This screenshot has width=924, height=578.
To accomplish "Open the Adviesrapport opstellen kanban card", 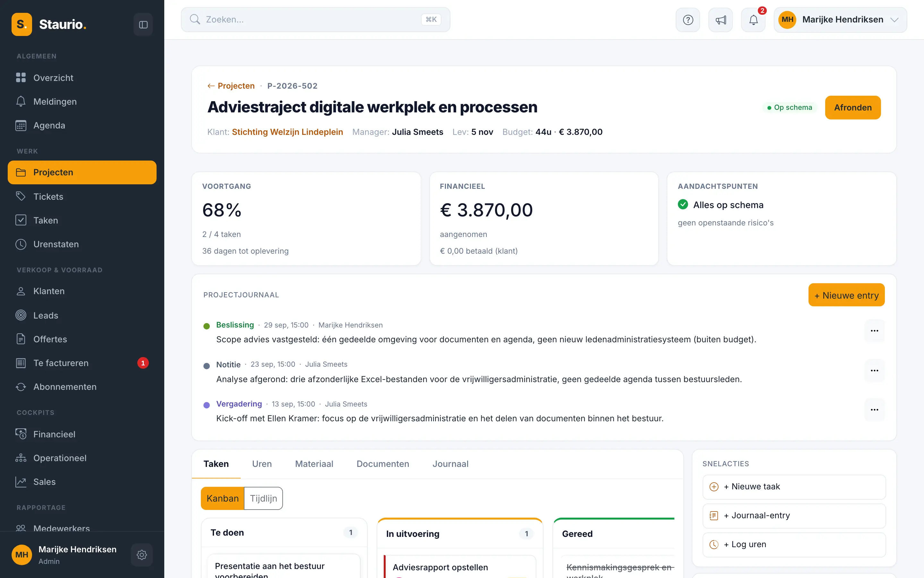I will click(460, 567).
